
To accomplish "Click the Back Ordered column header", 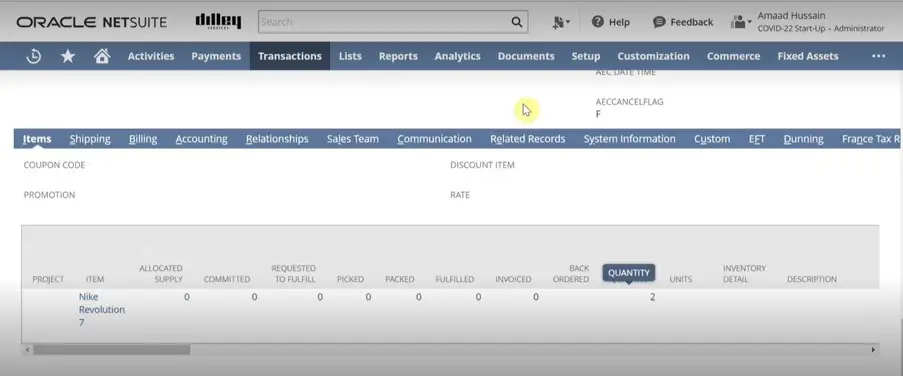I will tap(571, 274).
